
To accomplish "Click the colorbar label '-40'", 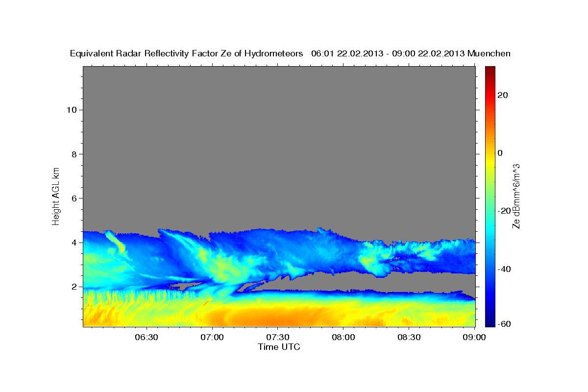I will click(x=503, y=269).
